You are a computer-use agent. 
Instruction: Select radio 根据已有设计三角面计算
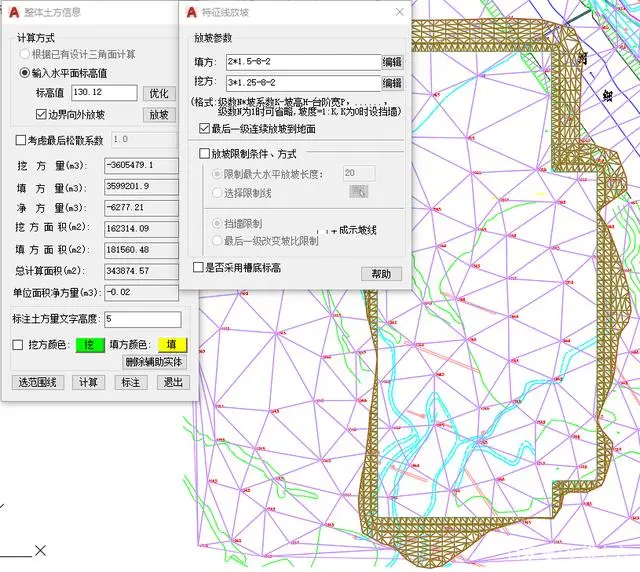tap(24, 54)
